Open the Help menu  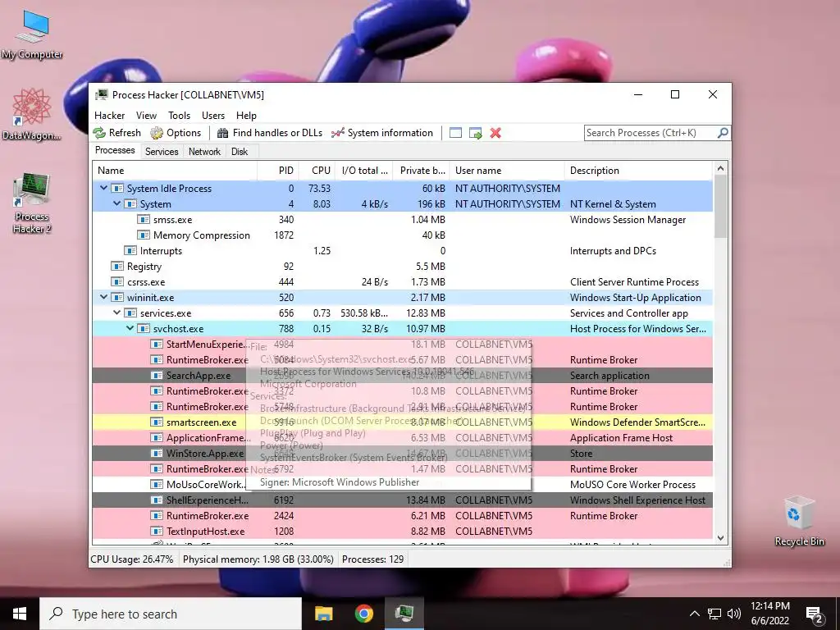coord(246,115)
